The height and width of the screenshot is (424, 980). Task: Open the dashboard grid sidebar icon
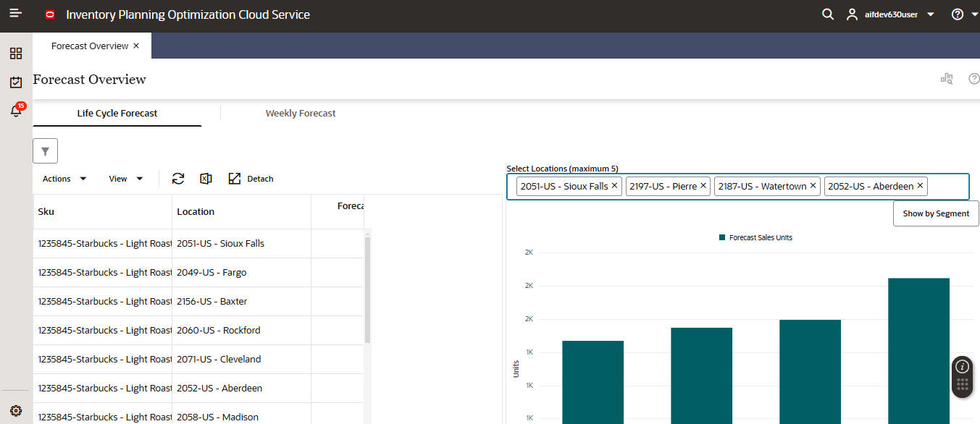16,54
